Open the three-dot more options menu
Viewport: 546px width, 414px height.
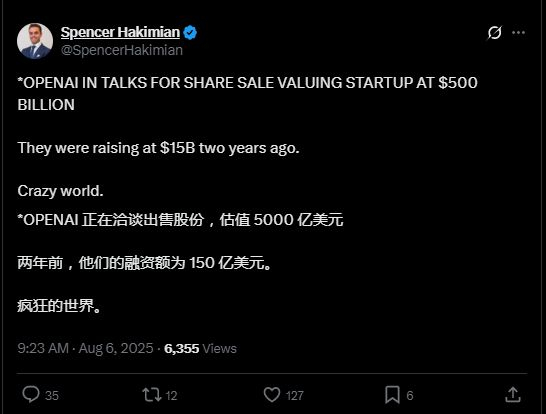tap(518, 33)
